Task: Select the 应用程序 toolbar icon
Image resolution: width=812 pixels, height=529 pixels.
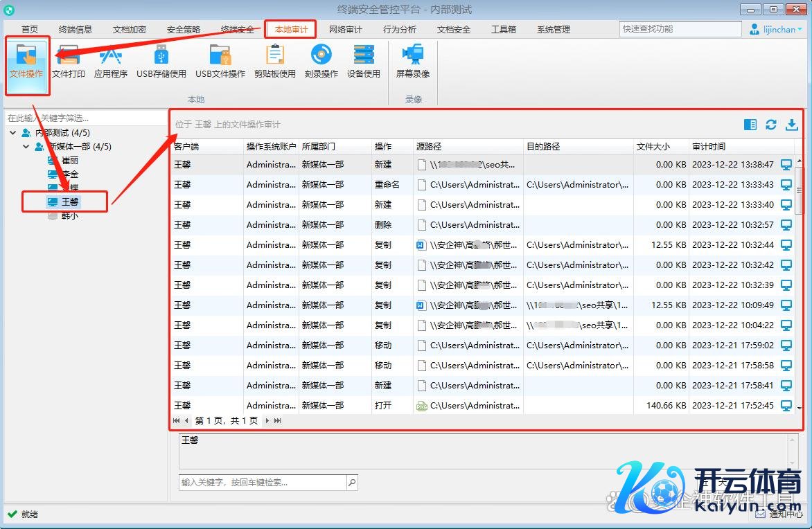Action: [111, 61]
